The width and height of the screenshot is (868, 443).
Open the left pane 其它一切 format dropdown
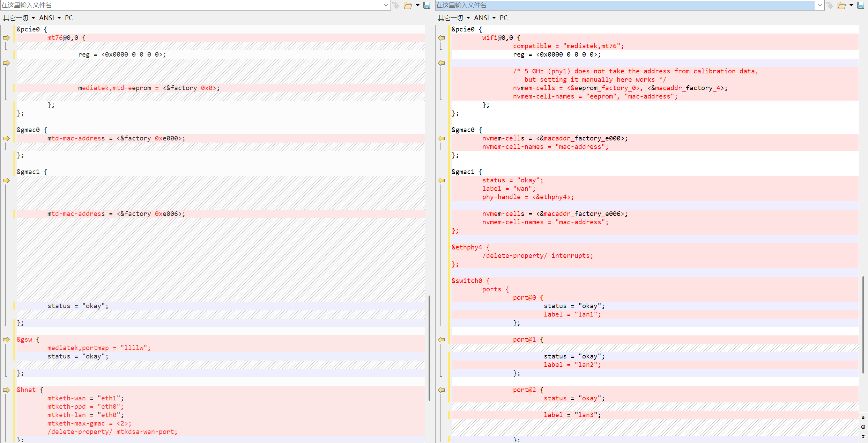(x=19, y=18)
